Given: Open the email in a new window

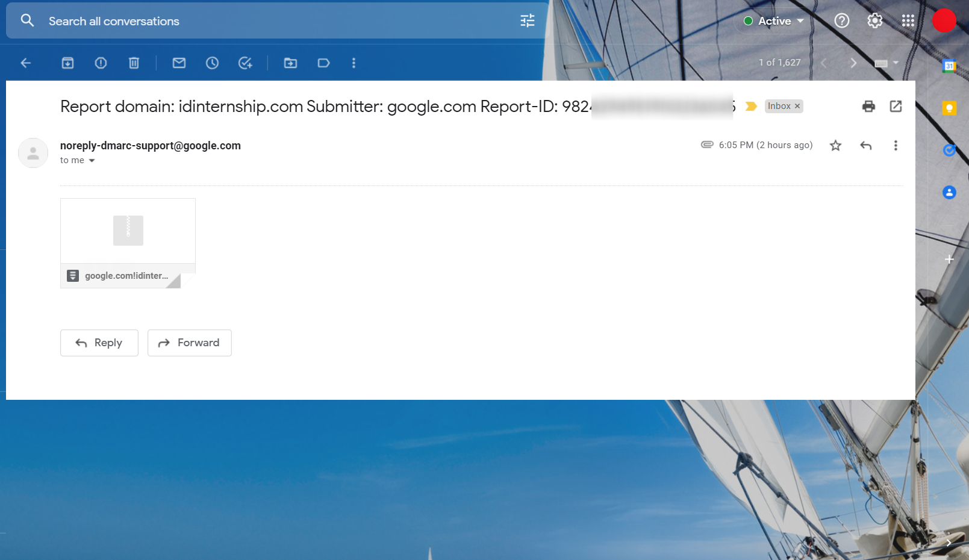Looking at the screenshot, I should click(896, 107).
